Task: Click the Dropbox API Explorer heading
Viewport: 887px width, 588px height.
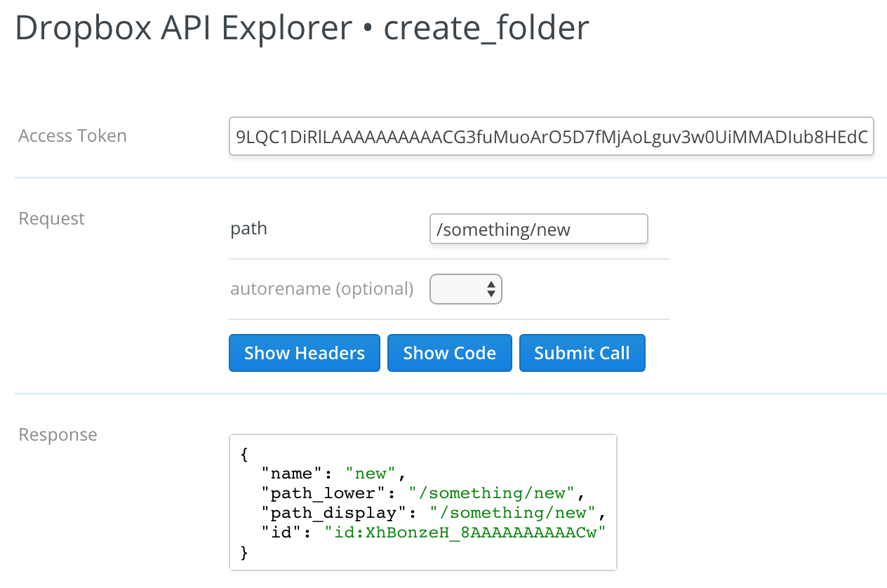Action: tap(302, 28)
